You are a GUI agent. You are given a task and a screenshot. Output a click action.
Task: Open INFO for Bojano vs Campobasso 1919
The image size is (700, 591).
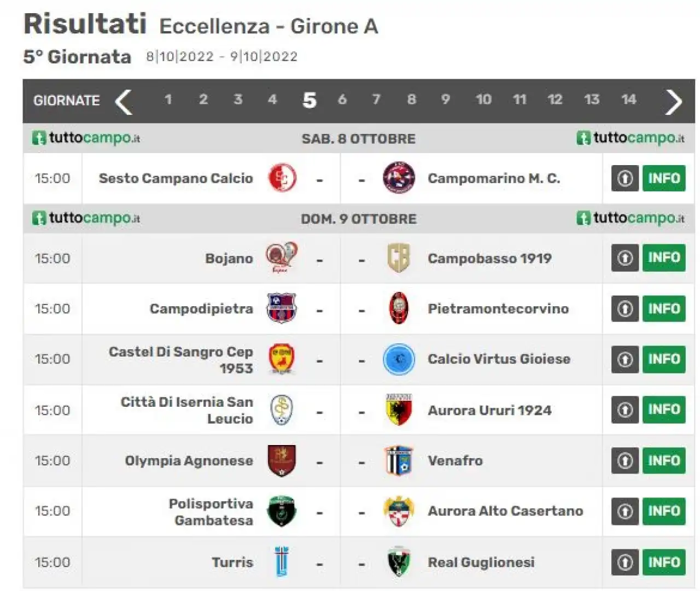664,258
